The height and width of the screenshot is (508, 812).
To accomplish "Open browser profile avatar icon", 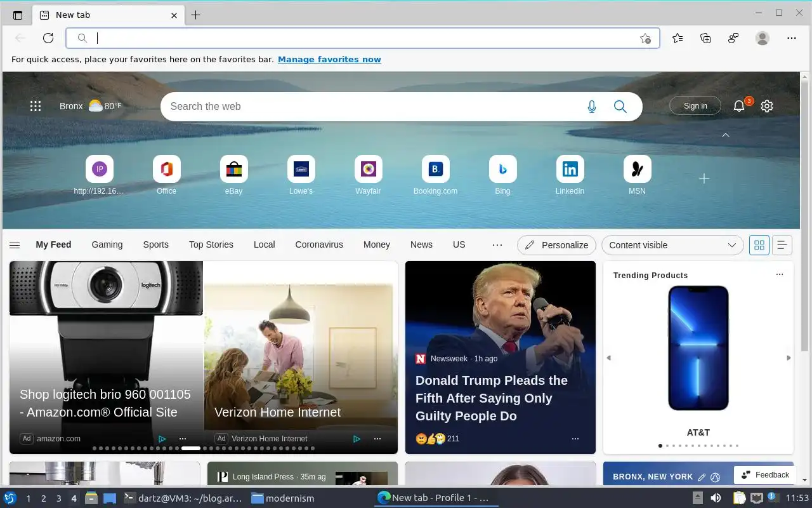I will [x=763, y=38].
